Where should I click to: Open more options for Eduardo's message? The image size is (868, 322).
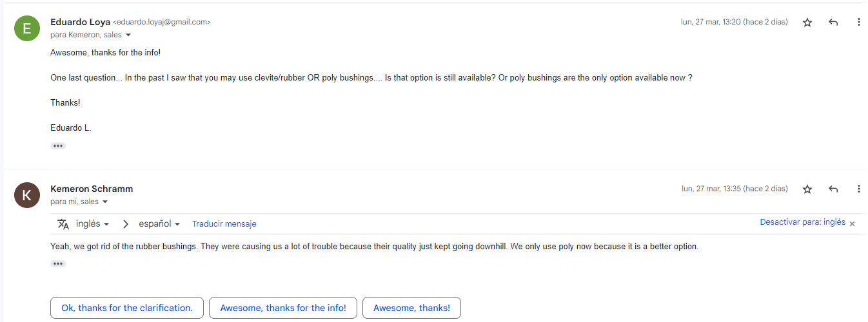click(858, 23)
